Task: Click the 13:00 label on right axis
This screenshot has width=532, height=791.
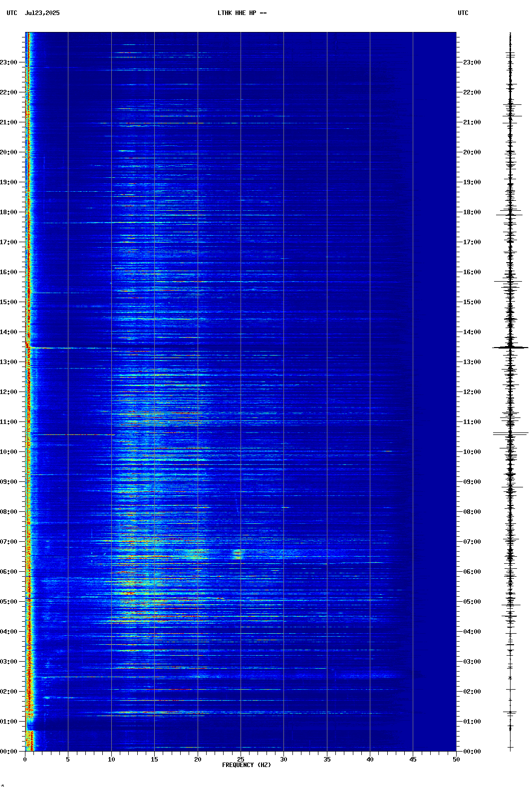Action: pyautogui.click(x=472, y=362)
